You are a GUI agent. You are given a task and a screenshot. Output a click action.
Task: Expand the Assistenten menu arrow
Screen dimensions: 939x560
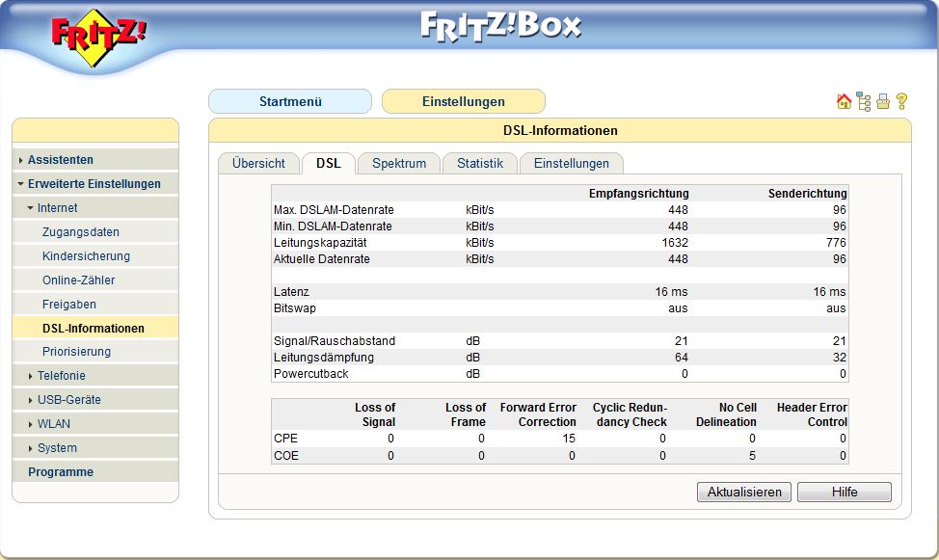pyautogui.click(x=21, y=161)
